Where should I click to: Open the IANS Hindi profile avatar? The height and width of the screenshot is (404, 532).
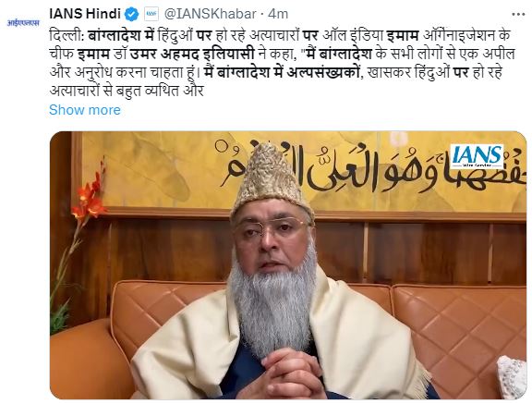pos(23,22)
